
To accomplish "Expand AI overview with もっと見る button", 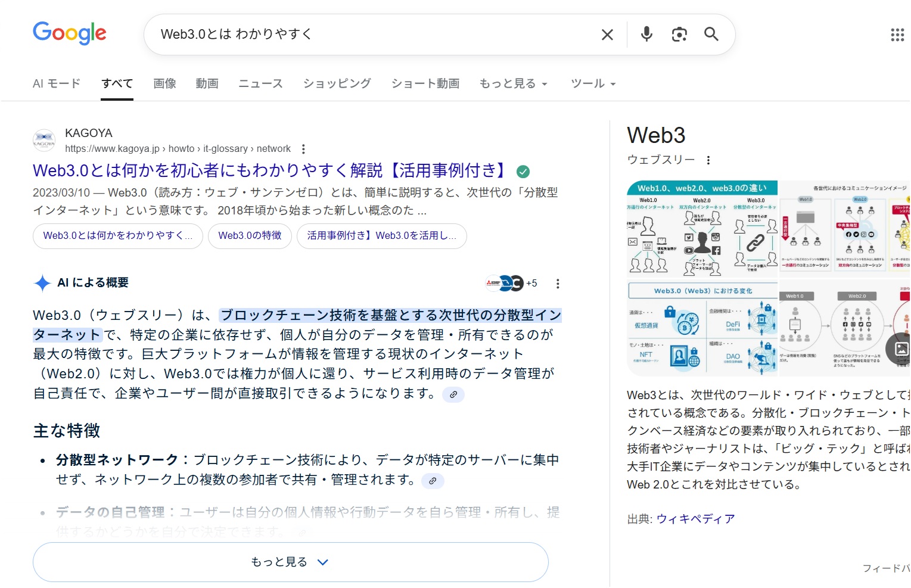I will click(290, 562).
